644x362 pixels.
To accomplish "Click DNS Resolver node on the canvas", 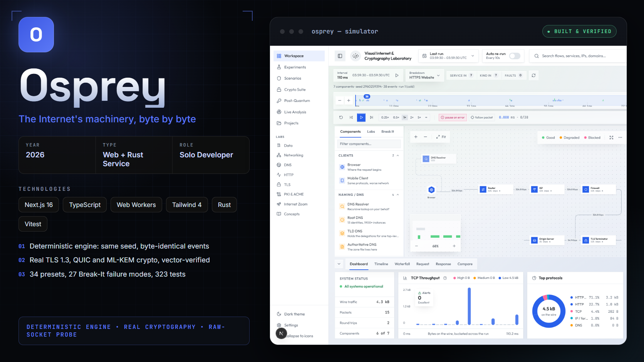I will pos(439,158).
